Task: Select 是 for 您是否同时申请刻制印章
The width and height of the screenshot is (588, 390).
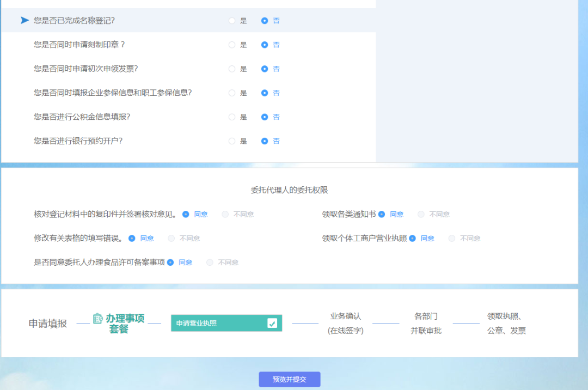Action: click(231, 45)
